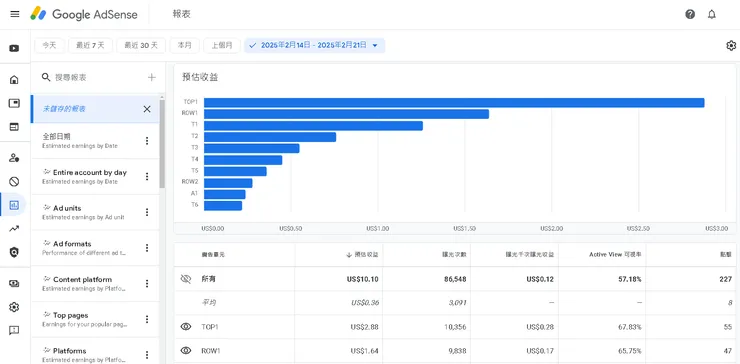
Task: Add a new report with plus icon
Action: 151,77
